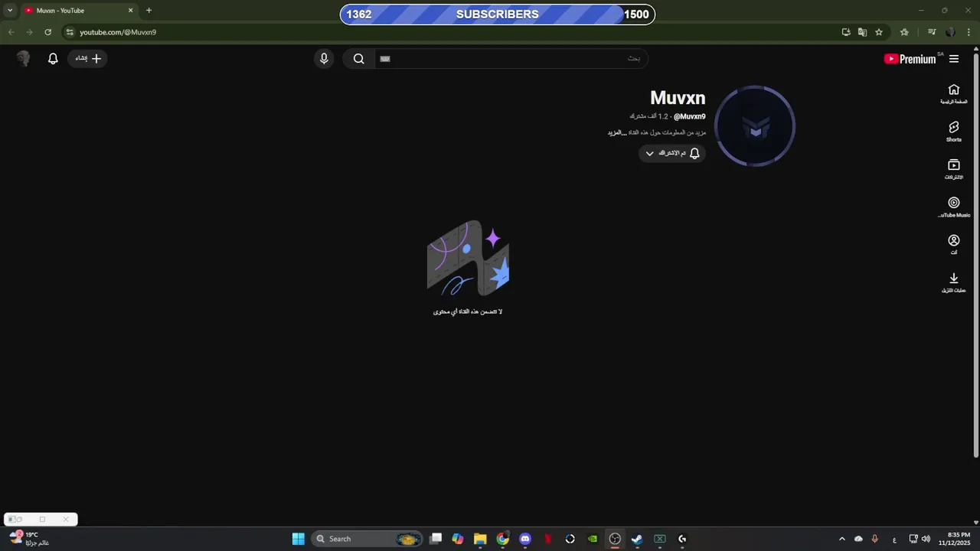Focus the YouTube search field
This screenshot has height=551, width=980.
(511, 58)
